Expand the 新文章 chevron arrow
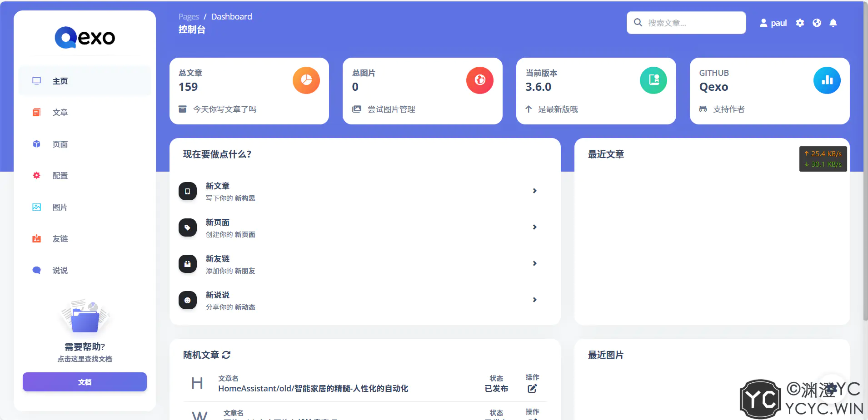Viewport: 868px width, 420px height. tap(535, 191)
